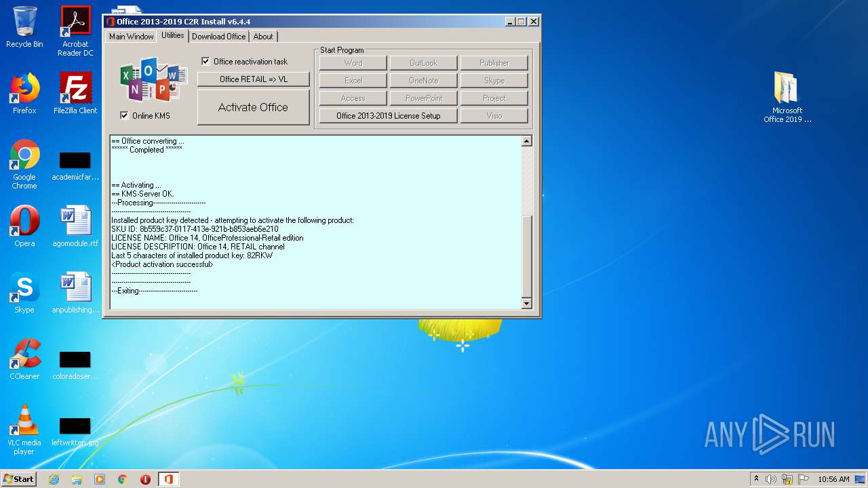Viewport: 868px width, 488px height.
Task: Click the Visio start program button
Action: (494, 116)
